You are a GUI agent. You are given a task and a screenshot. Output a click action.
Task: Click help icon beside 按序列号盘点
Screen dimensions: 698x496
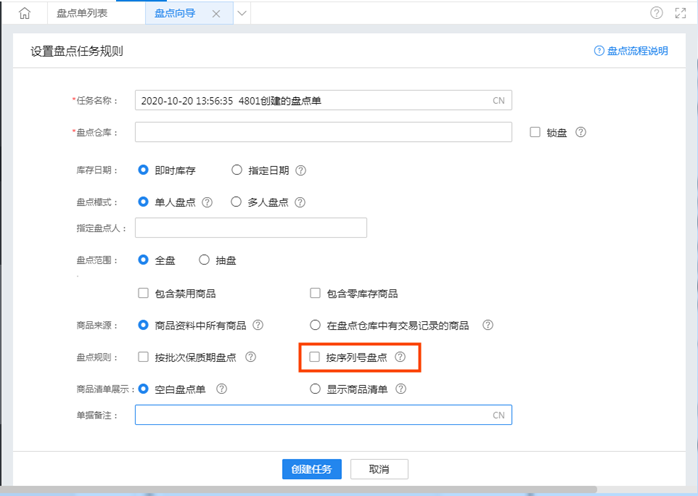click(x=400, y=357)
